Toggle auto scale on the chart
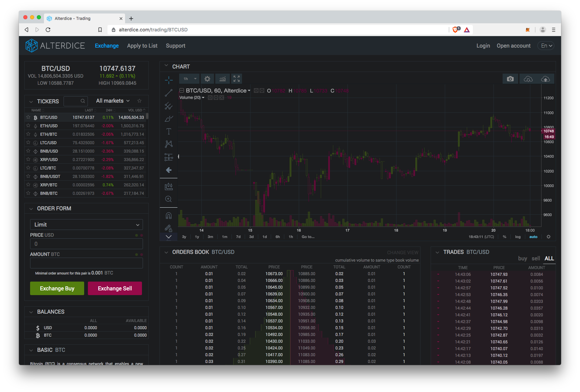The height and width of the screenshot is (392, 580). (x=533, y=237)
